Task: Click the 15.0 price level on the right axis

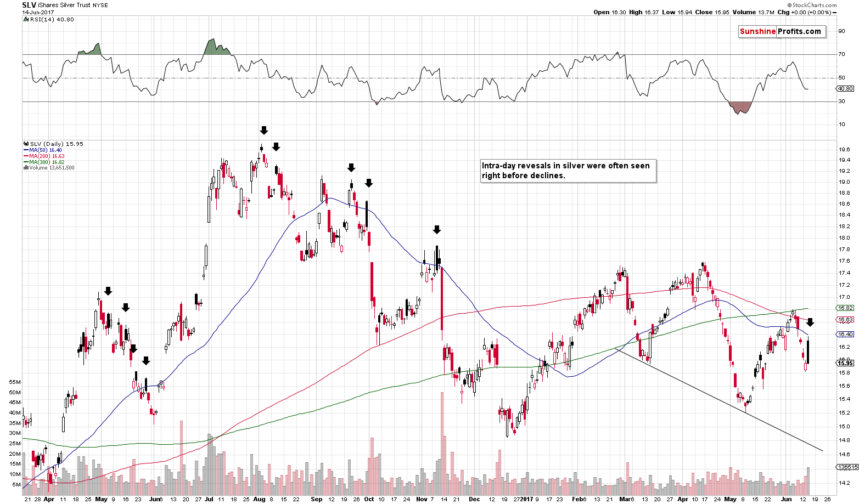Action: click(844, 427)
